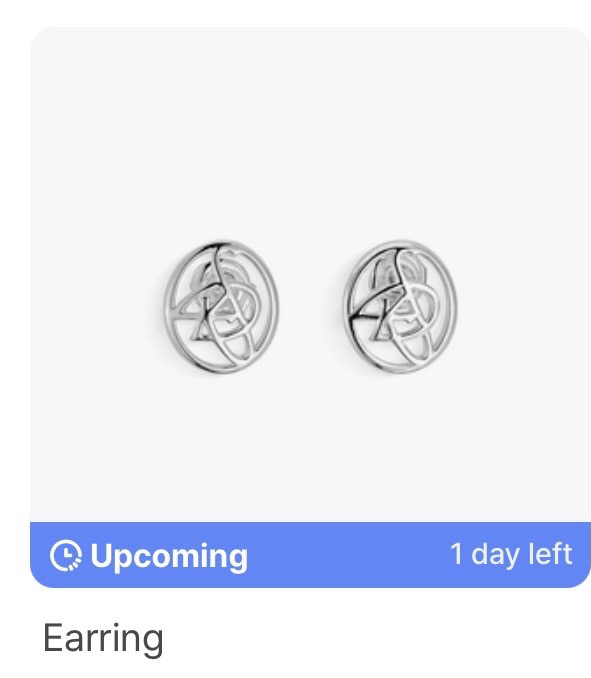
Task: Click the number 1 in days left
Action: tap(457, 553)
